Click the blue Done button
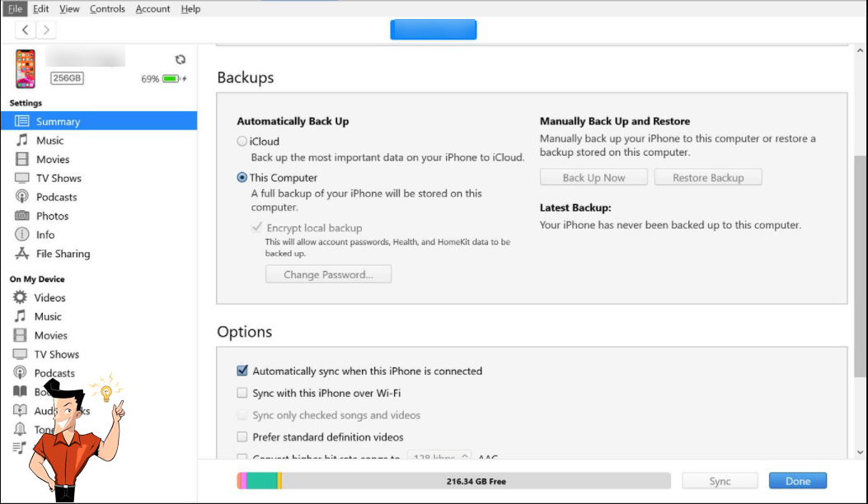 pyautogui.click(x=797, y=481)
